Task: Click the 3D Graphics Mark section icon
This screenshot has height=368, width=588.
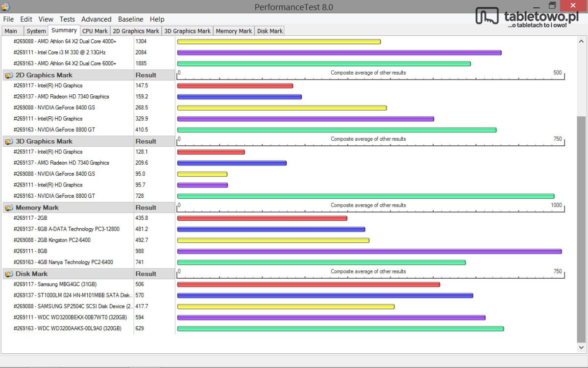Action: [x=9, y=141]
